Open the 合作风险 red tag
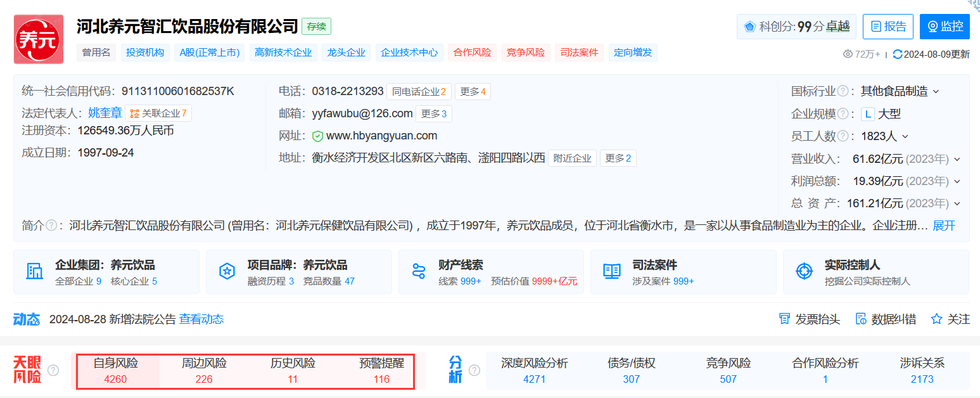 (473, 53)
